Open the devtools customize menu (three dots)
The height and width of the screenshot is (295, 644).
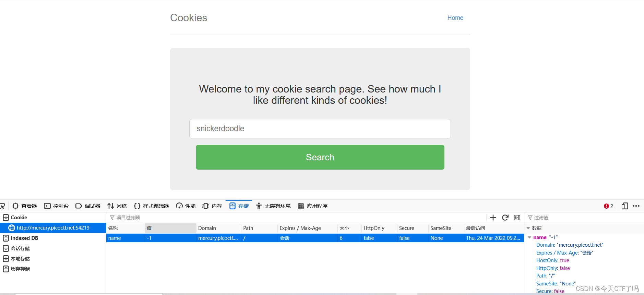637,206
